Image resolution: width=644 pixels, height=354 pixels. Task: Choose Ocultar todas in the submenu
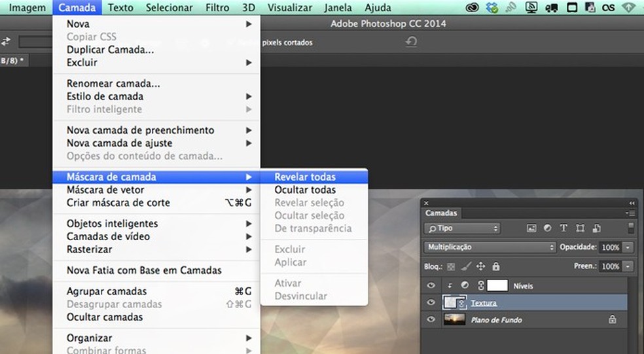coord(314,190)
